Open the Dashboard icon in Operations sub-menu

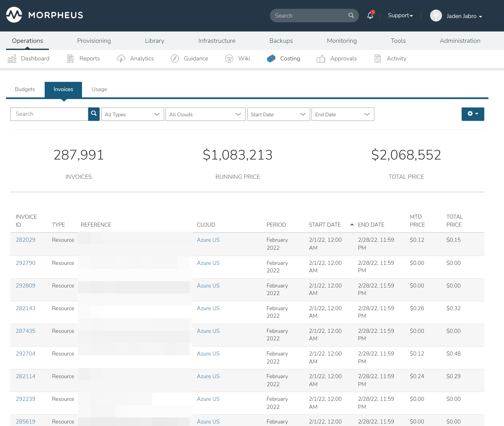pos(12,58)
